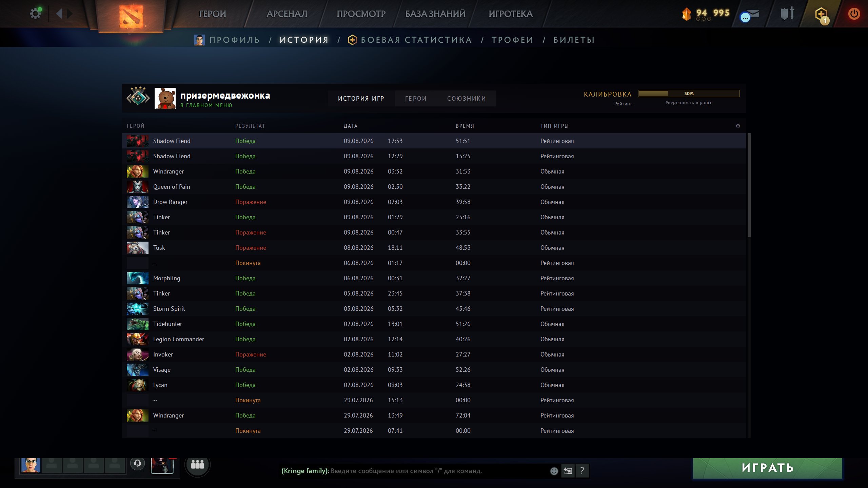The width and height of the screenshot is (868, 488).
Task: Click the ГЕРОЙ column header
Action: click(136, 126)
